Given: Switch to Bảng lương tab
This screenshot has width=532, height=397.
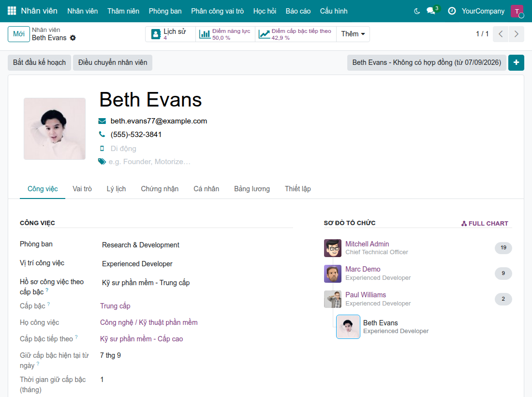Looking at the screenshot, I should point(252,189).
